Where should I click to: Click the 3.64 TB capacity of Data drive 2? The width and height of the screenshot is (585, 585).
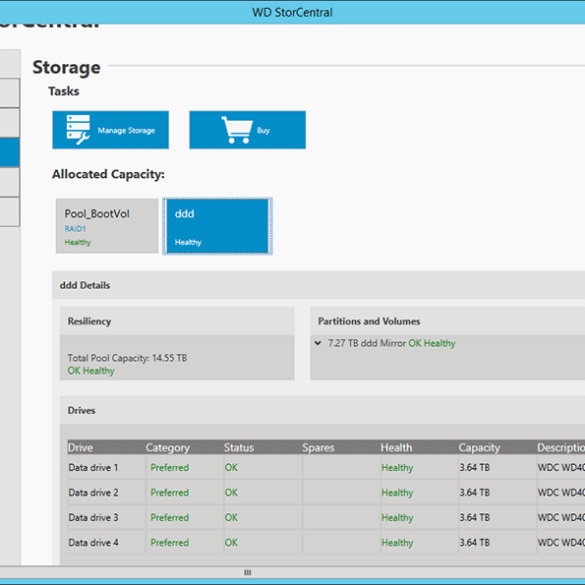click(x=474, y=492)
